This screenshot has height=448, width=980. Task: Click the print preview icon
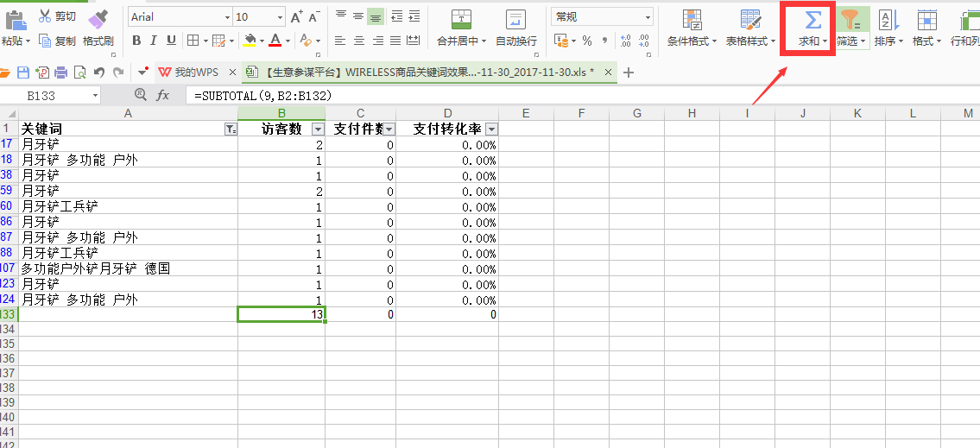(x=79, y=73)
